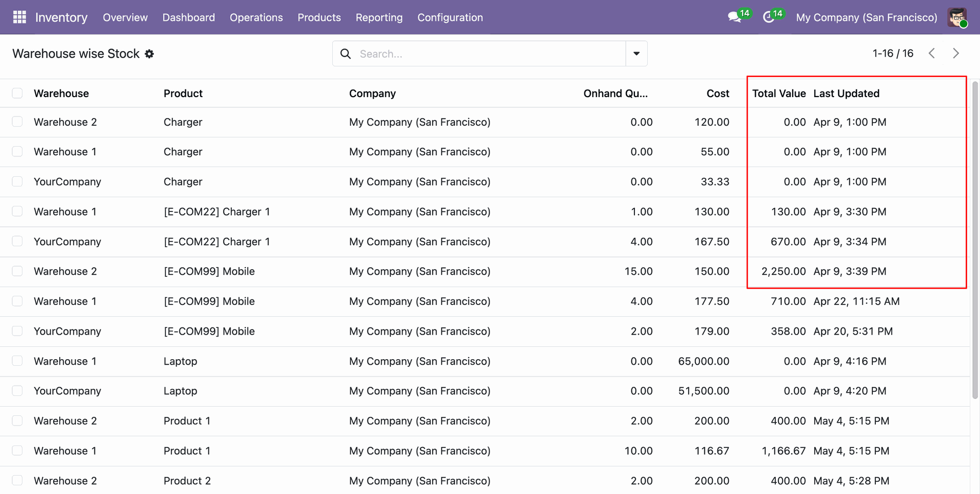Click the Inventory app title
The width and height of the screenshot is (980, 494).
click(x=61, y=17)
